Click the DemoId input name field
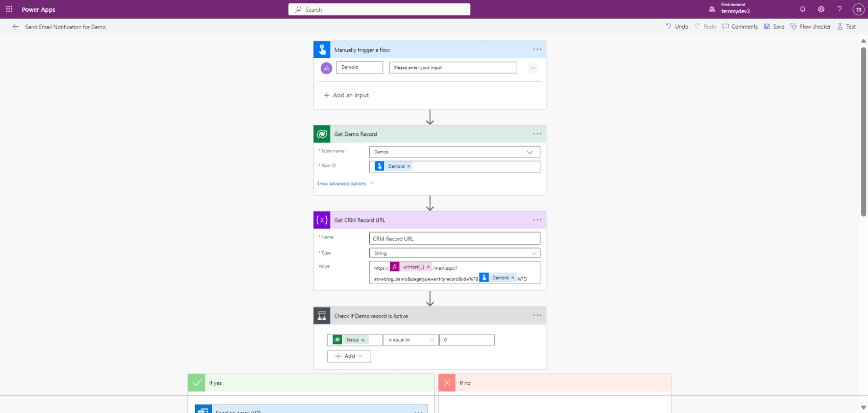The width and height of the screenshot is (868, 413). click(359, 67)
